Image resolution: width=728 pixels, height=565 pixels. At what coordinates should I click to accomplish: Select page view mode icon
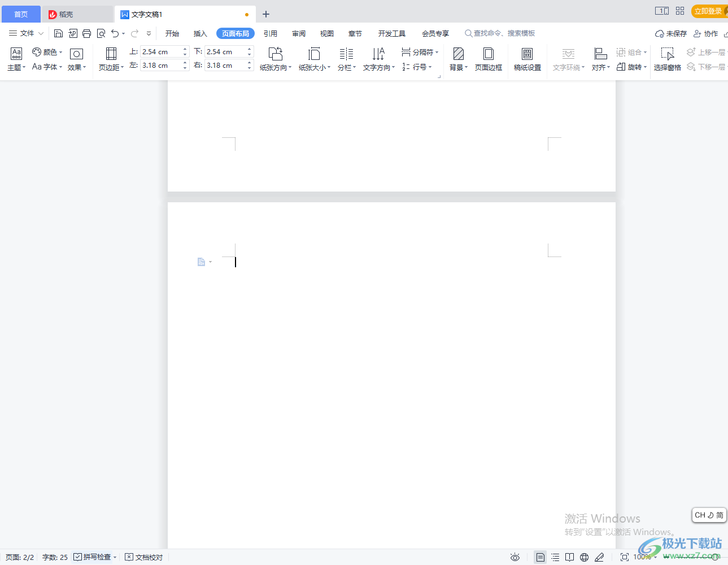point(540,557)
